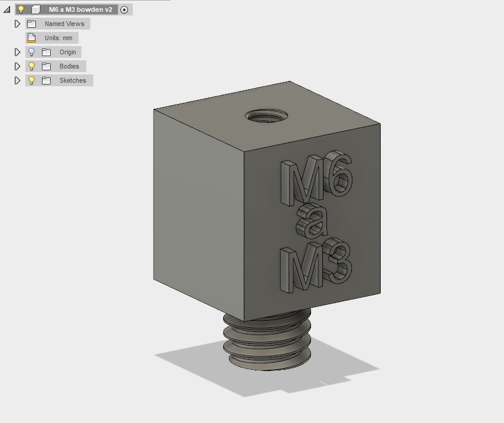
Task: Click the document icon of the root component
Action: pos(35,9)
